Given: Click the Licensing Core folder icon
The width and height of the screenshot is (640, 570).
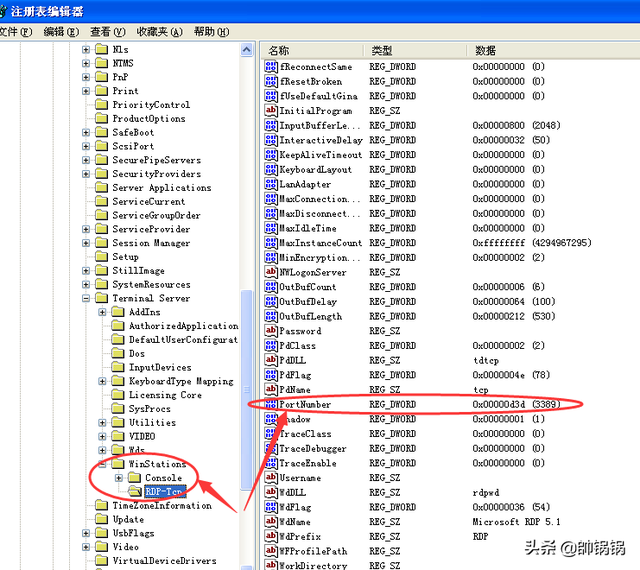Looking at the screenshot, I should (118, 394).
